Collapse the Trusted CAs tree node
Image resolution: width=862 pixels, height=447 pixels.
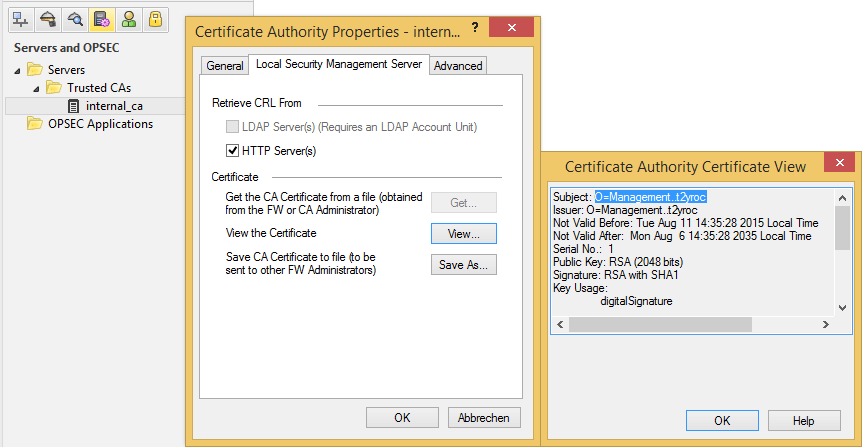36,88
